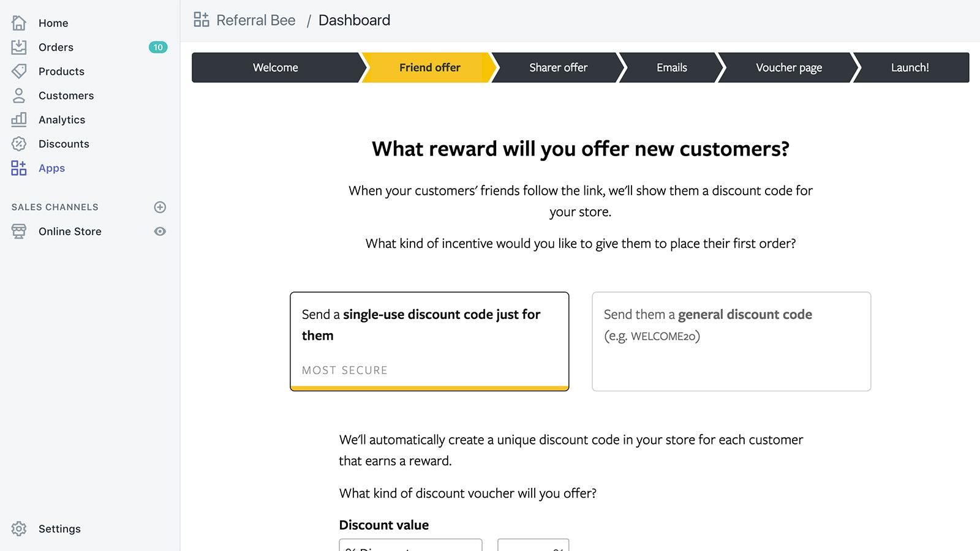Select the Apps grid icon
The height and width of the screenshot is (551, 980).
[19, 168]
